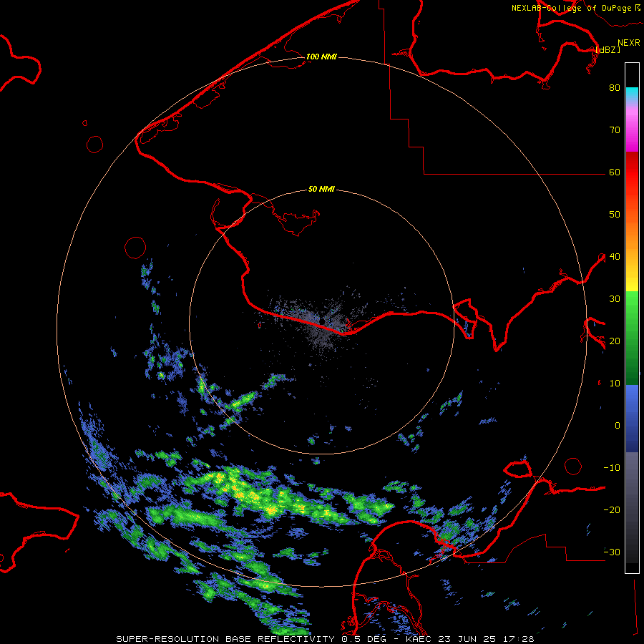Image resolution: width=644 pixels, height=644 pixels.
Task: Click the 0 value on the dBZ scale
Action: click(x=618, y=426)
